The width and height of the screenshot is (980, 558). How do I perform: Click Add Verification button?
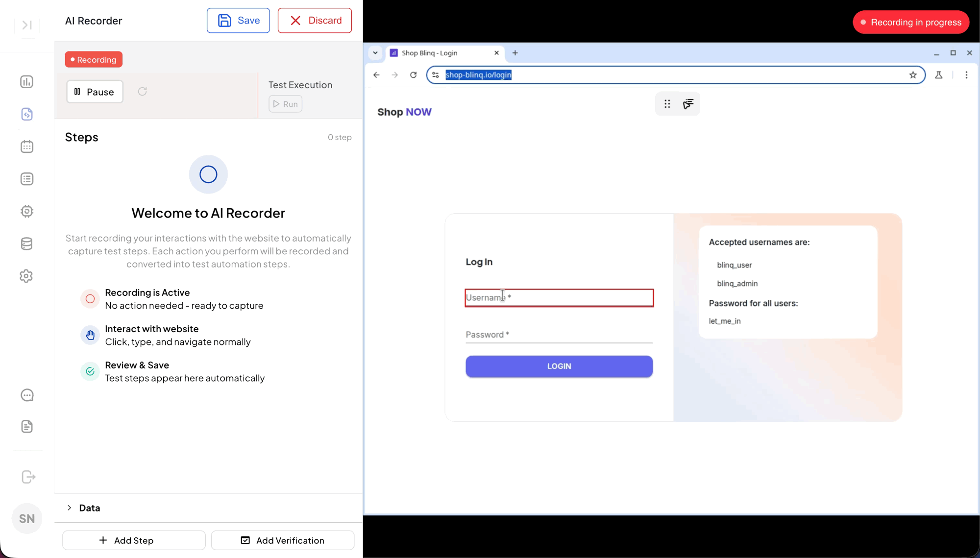pyautogui.click(x=283, y=540)
